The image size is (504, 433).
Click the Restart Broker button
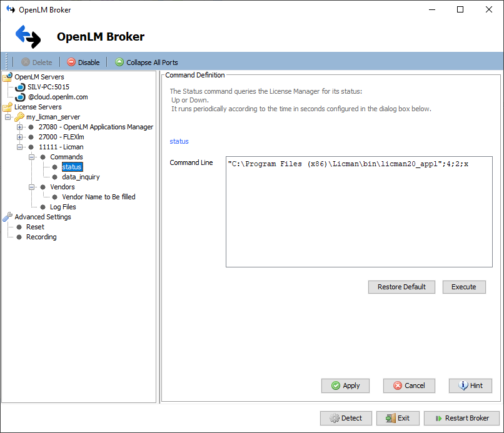pyautogui.click(x=461, y=418)
